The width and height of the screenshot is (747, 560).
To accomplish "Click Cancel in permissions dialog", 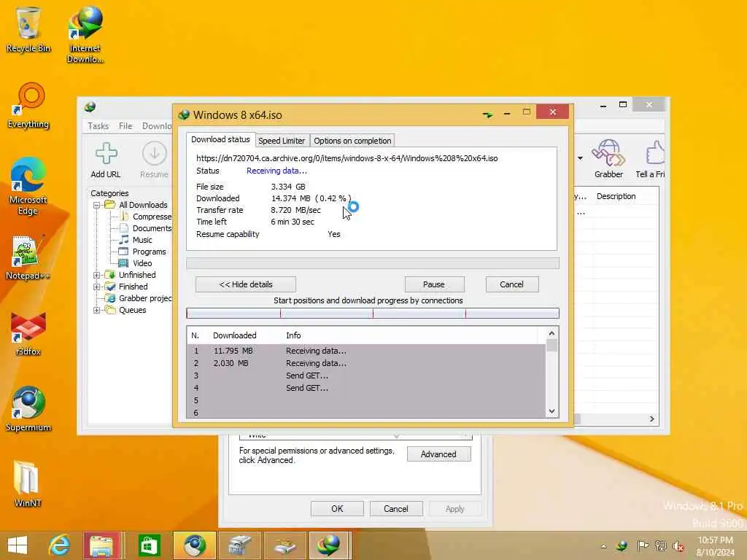I will click(396, 508).
